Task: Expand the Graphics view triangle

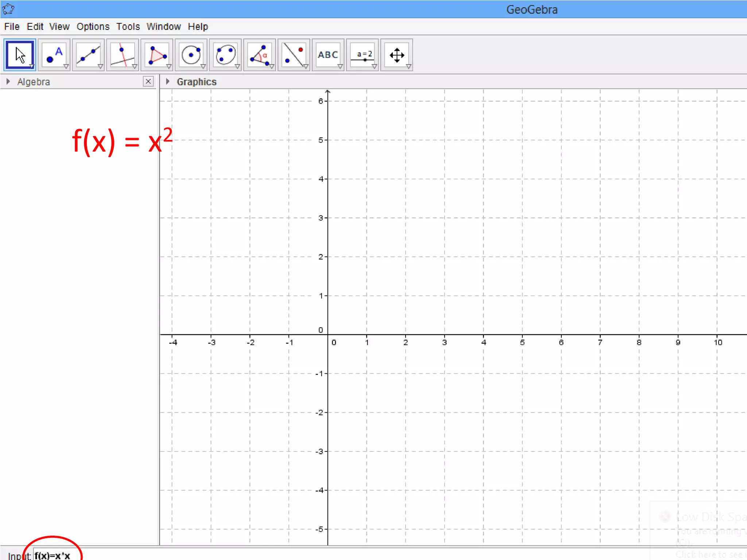Action: point(167,82)
